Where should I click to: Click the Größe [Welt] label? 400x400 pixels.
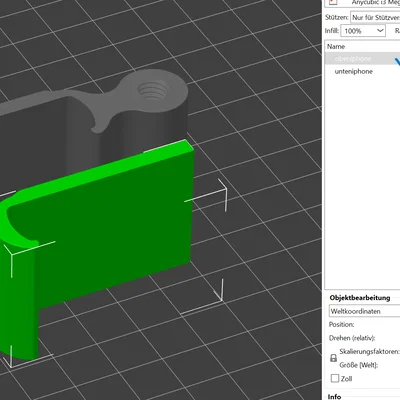[359, 365]
